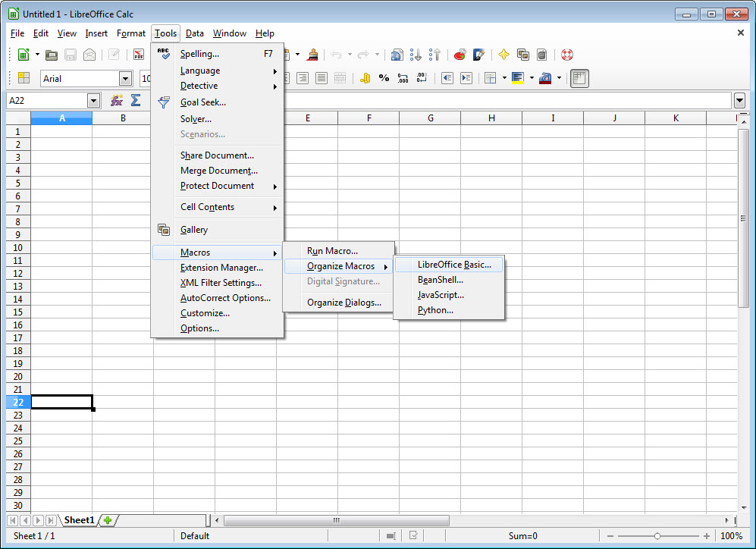Click the horizontal scrollbar thumb
This screenshot has width=756, height=549.
point(337,520)
